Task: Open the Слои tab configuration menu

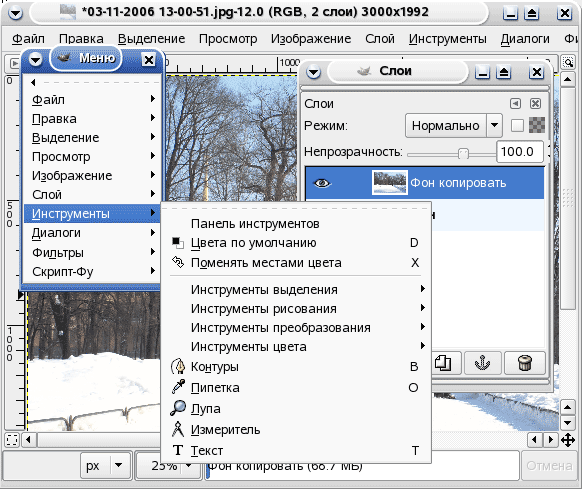Action: (x=515, y=104)
